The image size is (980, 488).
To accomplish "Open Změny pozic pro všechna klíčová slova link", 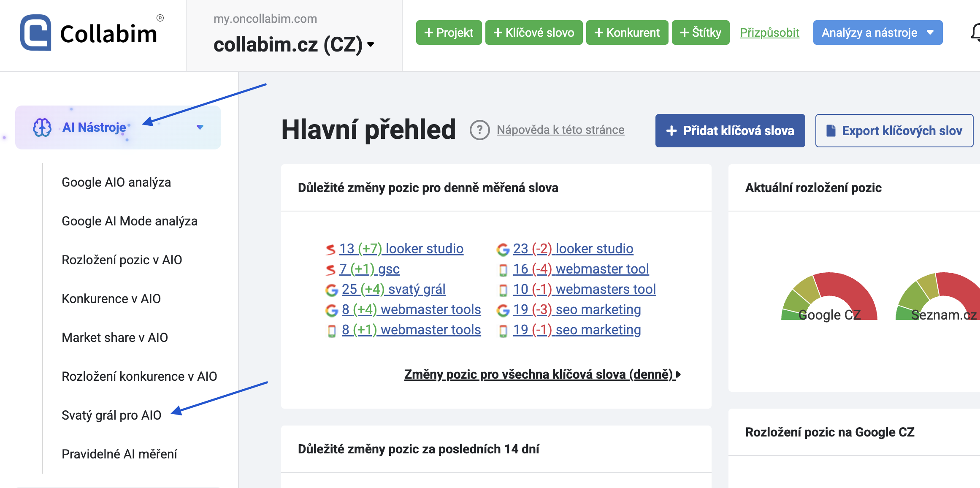I will click(541, 374).
